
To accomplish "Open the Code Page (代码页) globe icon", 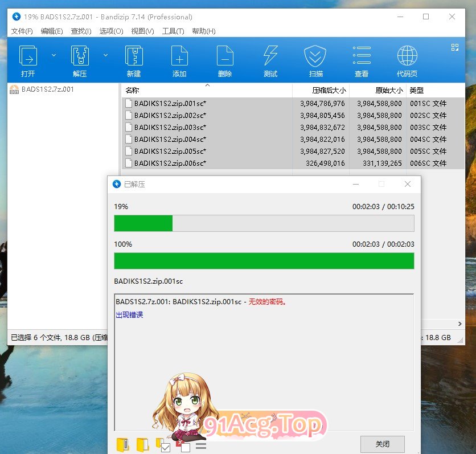I will pyautogui.click(x=407, y=61).
